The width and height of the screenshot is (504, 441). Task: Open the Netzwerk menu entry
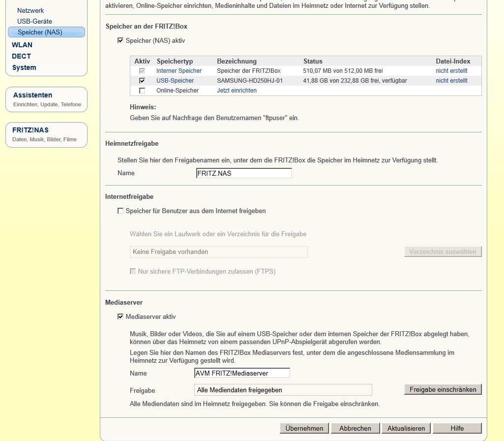pyautogui.click(x=30, y=10)
